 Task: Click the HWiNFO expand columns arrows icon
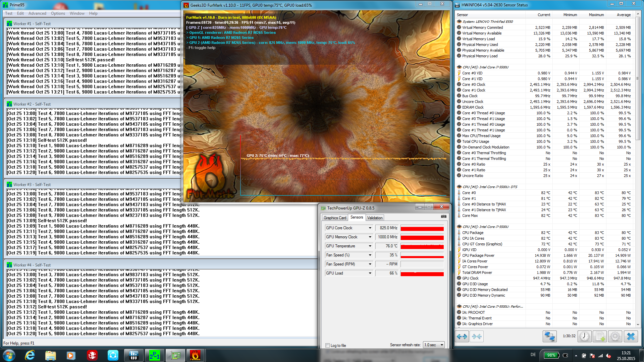point(462,336)
